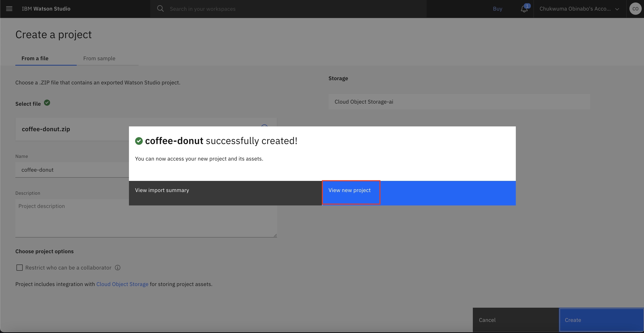Click the description field resize handle

(x=275, y=235)
